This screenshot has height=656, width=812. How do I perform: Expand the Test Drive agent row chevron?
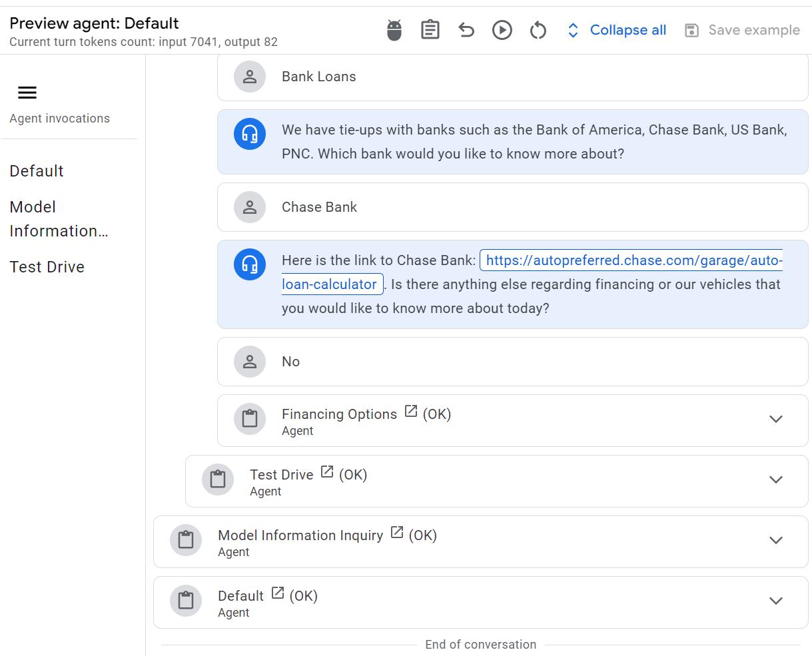pyautogui.click(x=776, y=480)
